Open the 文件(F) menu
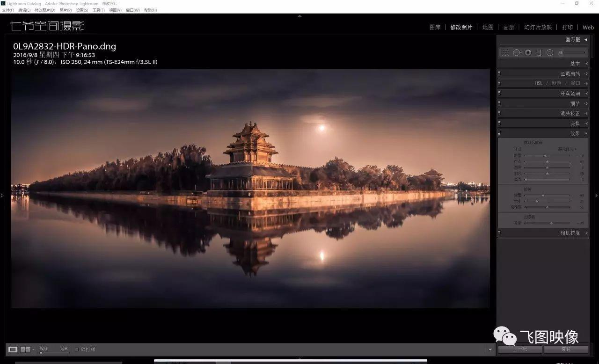 [7, 10]
